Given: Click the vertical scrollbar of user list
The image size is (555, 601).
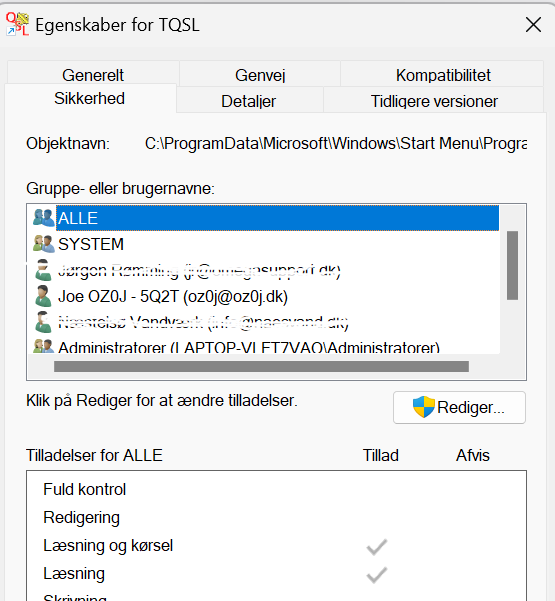Looking at the screenshot, I should click(512, 265).
